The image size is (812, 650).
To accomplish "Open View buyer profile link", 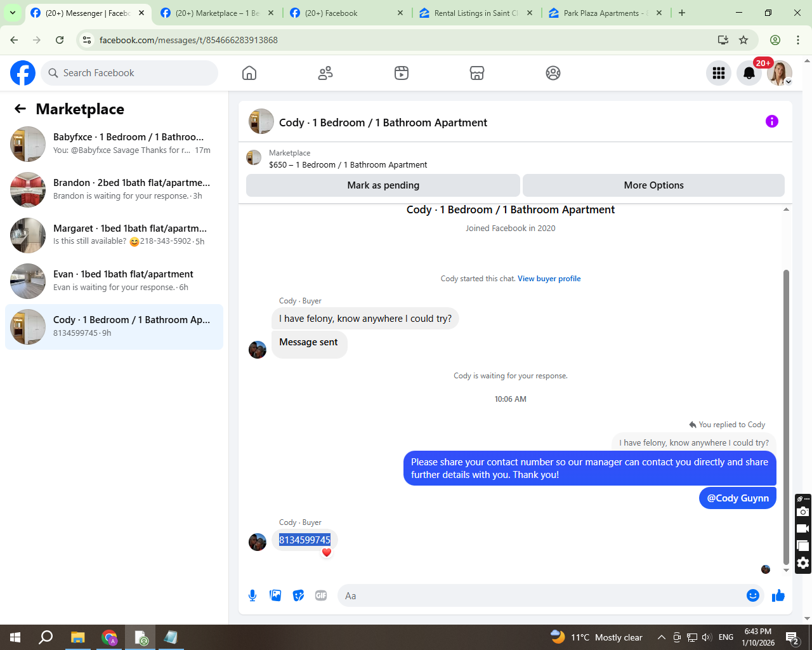I will [x=549, y=279].
